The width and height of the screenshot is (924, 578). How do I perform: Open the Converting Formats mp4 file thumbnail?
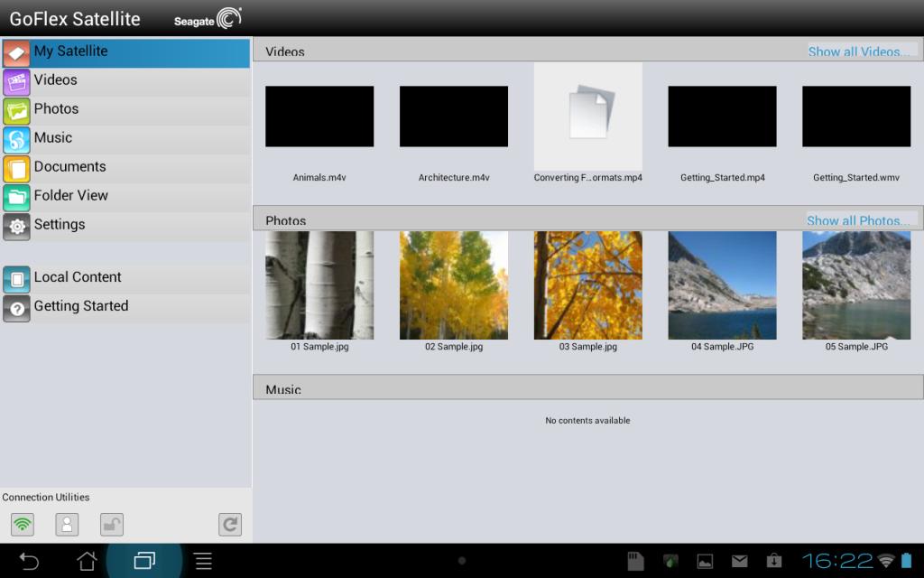tap(588, 117)
